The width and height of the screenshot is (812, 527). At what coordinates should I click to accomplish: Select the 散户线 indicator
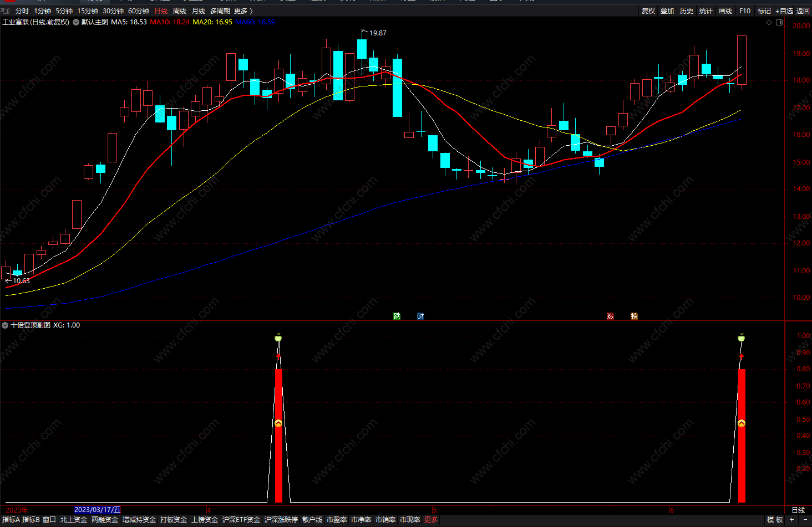click(312, 520)
